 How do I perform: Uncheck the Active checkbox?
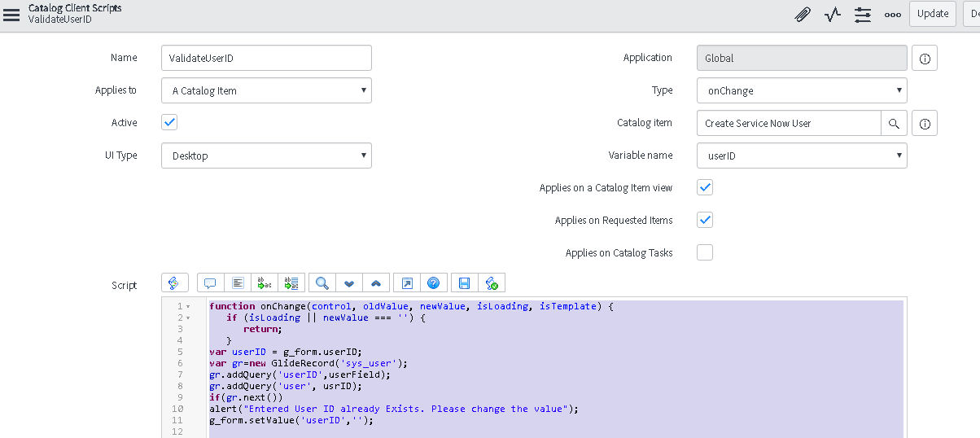[169, 122]
